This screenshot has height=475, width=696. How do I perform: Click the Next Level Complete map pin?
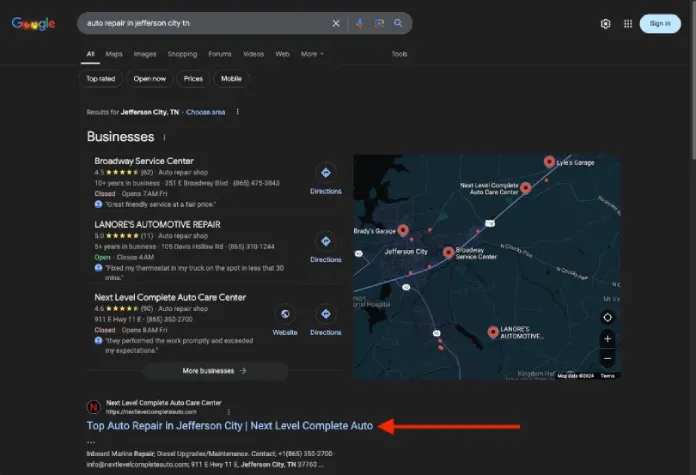[x=526, y=188]
